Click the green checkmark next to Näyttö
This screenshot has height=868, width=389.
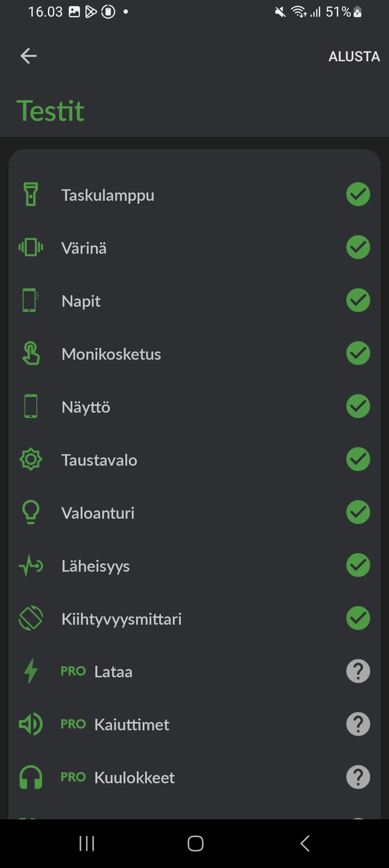tap(358, 406)
